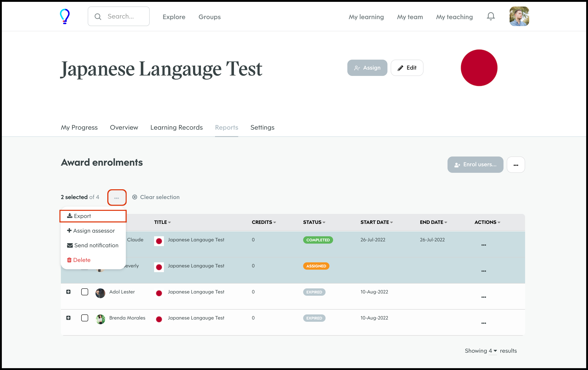The height and width of the screenshot is (370, 588).
Task: Tick the checkbox for Adol Lester
Action: click(x=84, y=292)
